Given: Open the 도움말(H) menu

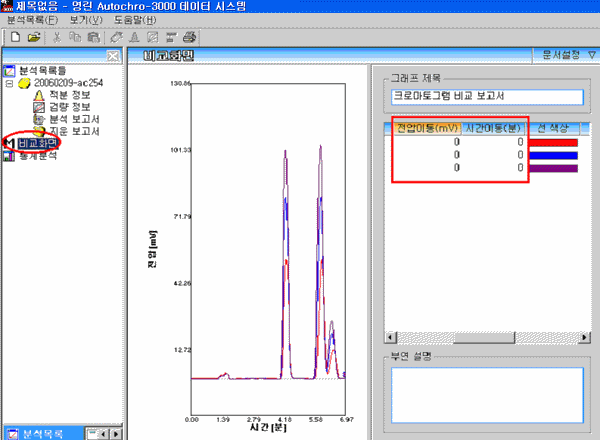Looking at the screenshot, I should pyautogui.click(x=135, y=20).
